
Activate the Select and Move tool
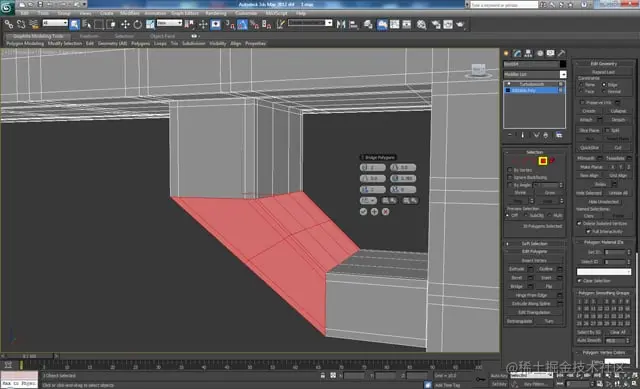(x=125, y=24)
